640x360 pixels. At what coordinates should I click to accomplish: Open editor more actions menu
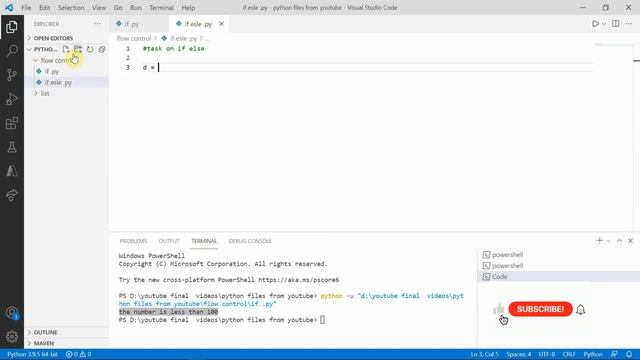point(629,24)
